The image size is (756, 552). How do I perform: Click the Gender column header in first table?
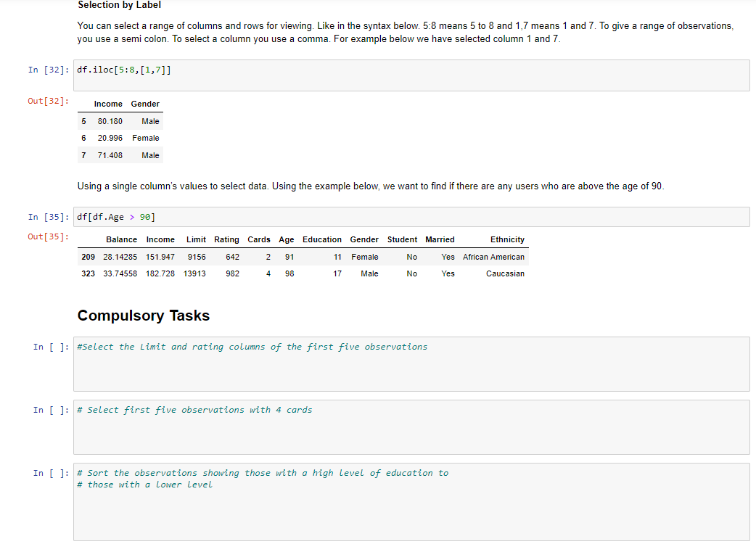point(144,104)
